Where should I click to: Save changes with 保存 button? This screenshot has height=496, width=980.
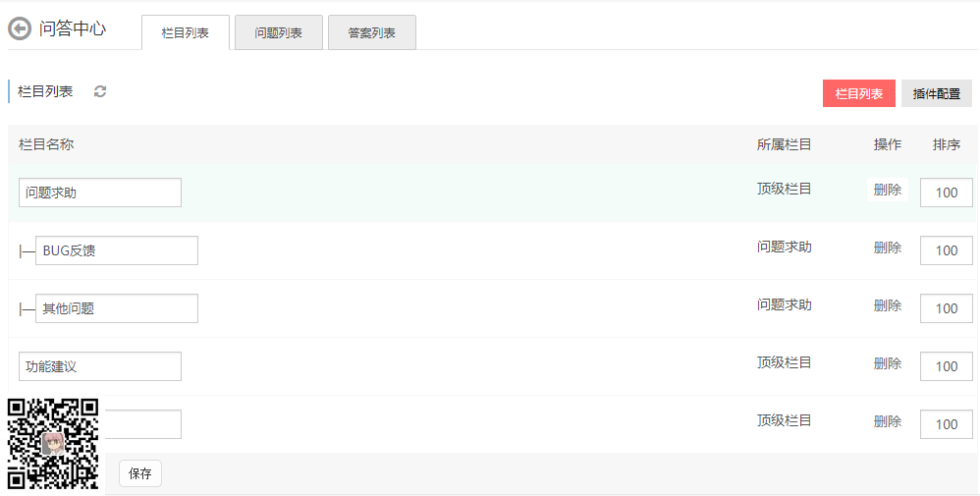pos(140,473)
